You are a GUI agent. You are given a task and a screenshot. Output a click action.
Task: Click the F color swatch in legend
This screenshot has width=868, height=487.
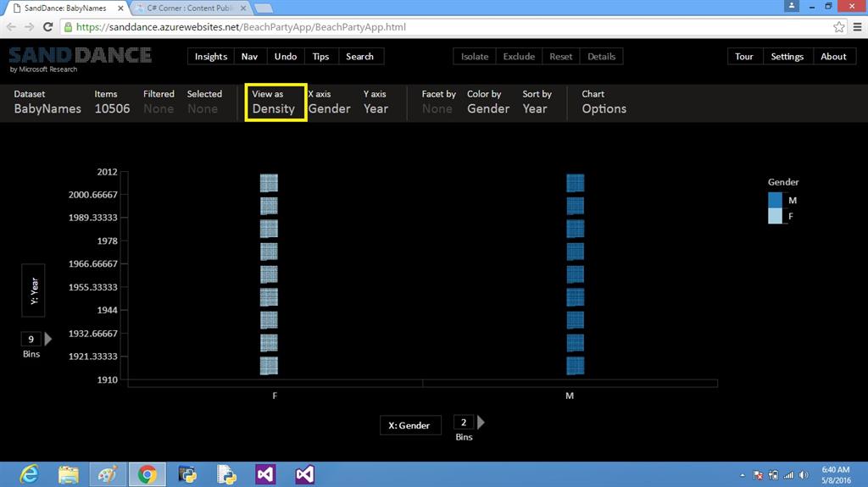pyautogui.click(x=775, y=216)
